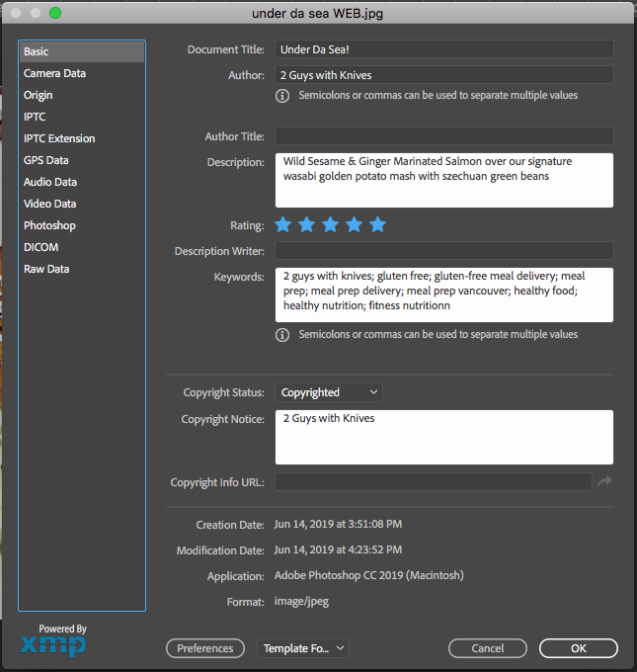Click the info icon below Author field
Viewport: 637px width, 672px height.
(x=282, y=96)
